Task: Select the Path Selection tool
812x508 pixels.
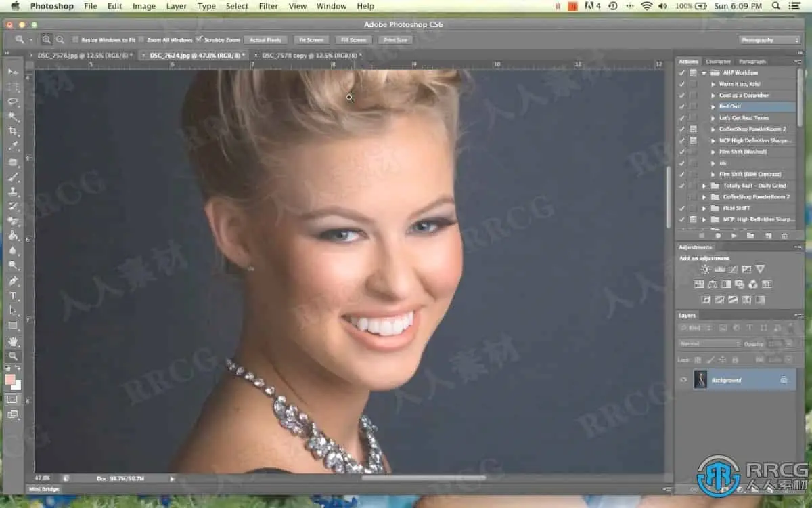Action: pos(13,311)
